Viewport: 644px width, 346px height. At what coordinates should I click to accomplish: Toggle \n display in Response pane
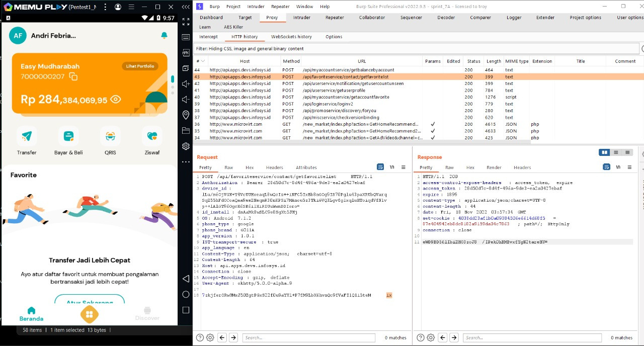[x=618, y=167]
